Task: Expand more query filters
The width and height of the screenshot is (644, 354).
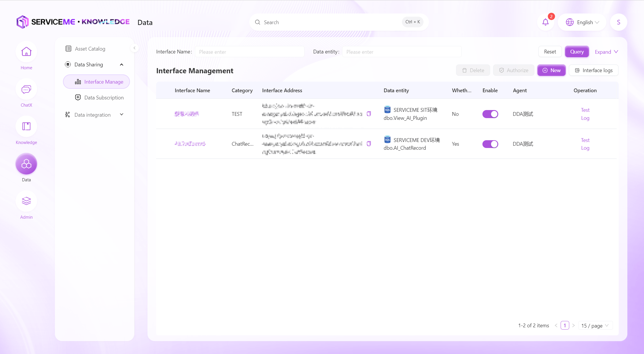Action: tap(606, 52)
